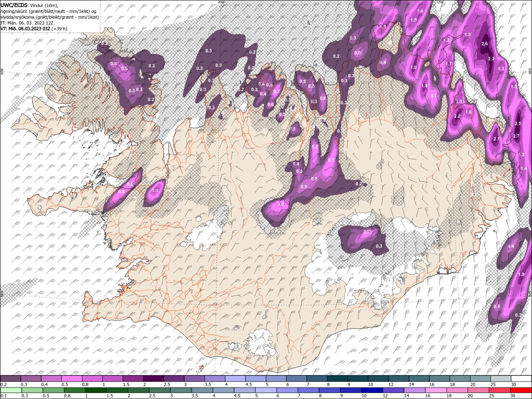Click the 1.2 precipitation value on map
Screen dimensions: 532x399
point(447,40)
